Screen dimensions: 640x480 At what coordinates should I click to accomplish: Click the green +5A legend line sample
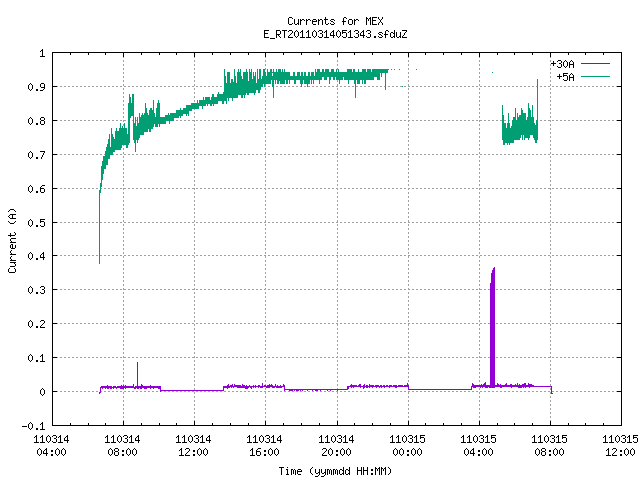595,76
